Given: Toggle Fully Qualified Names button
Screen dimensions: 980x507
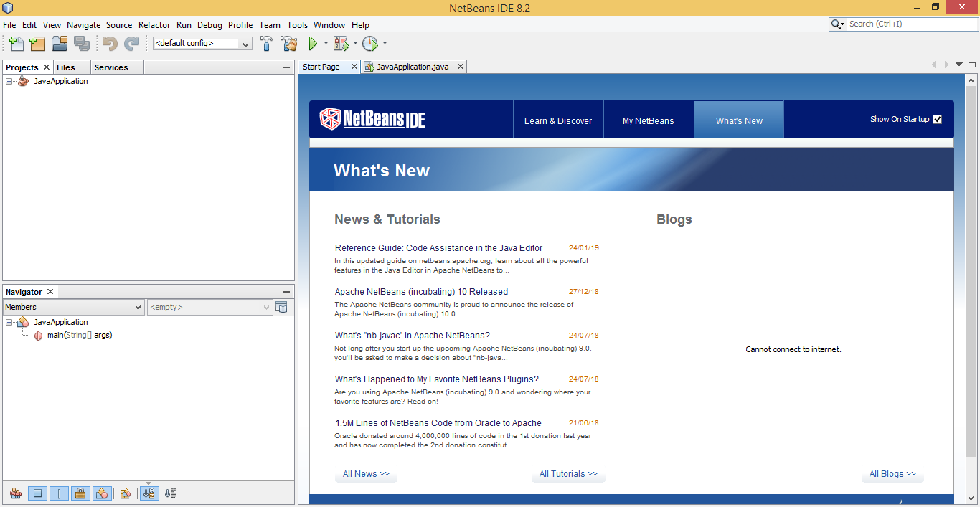Looking at the screenshot, I should [x=126, y=493].
